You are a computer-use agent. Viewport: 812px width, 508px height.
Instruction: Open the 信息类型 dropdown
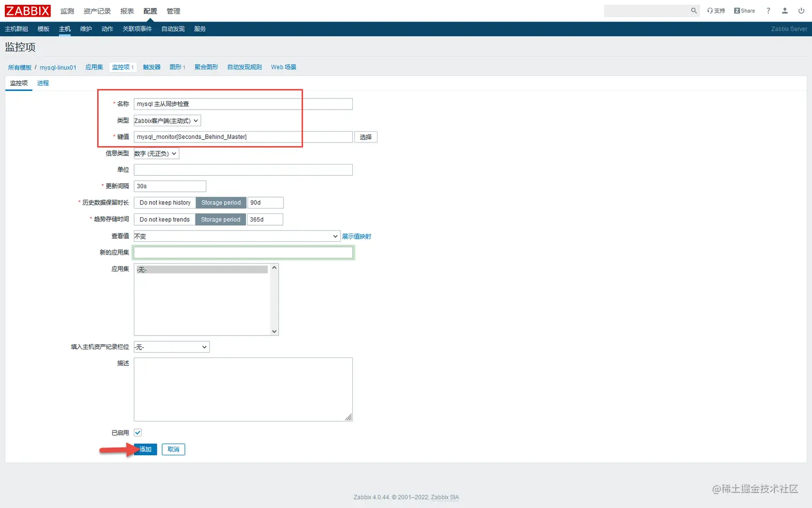click(x=156, y=154)
